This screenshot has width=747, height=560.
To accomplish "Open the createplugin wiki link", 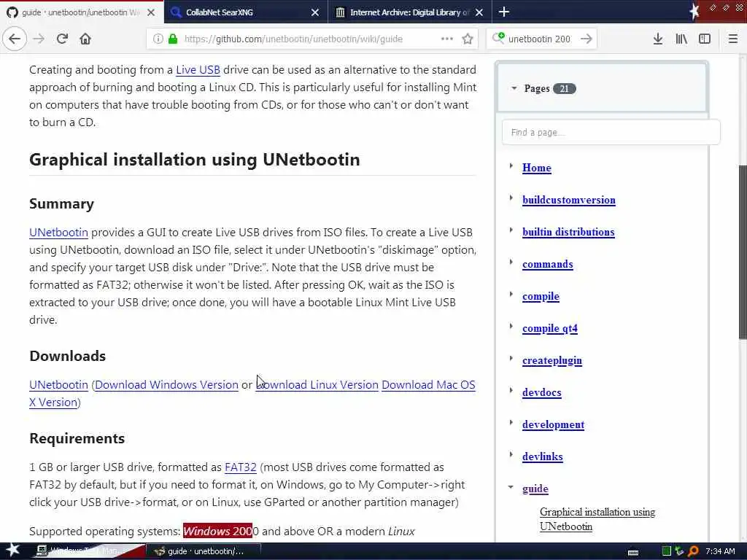I will (551, 360).
